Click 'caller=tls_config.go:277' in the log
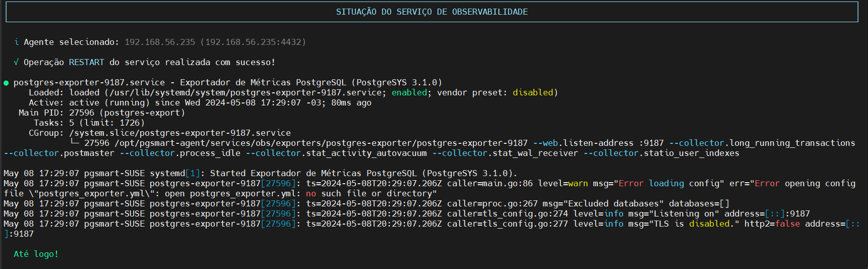This screenshot has height=269, width=868. [508, 224]
